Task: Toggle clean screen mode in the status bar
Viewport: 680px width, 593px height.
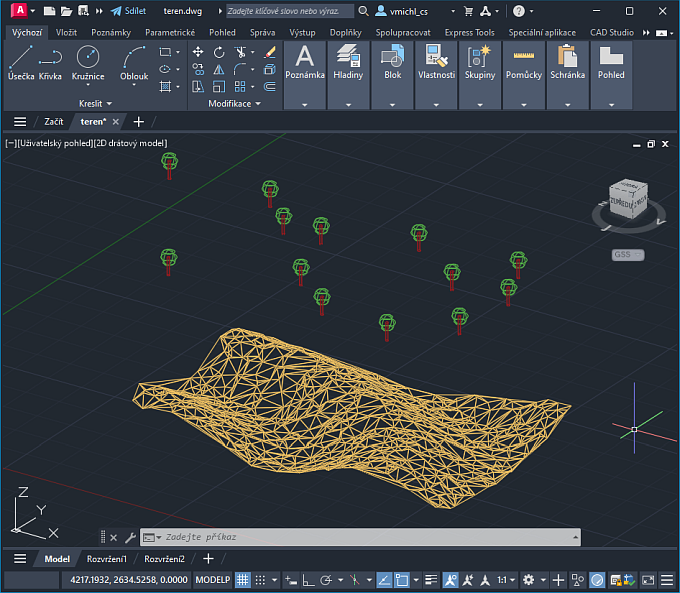Action: point(648,580)
